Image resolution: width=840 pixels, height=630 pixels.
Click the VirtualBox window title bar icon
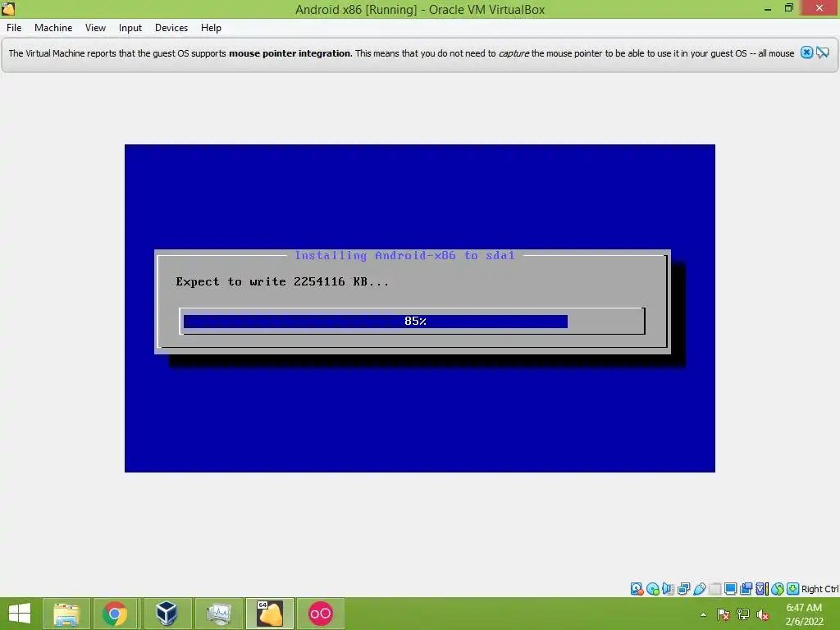click(8, 8)
